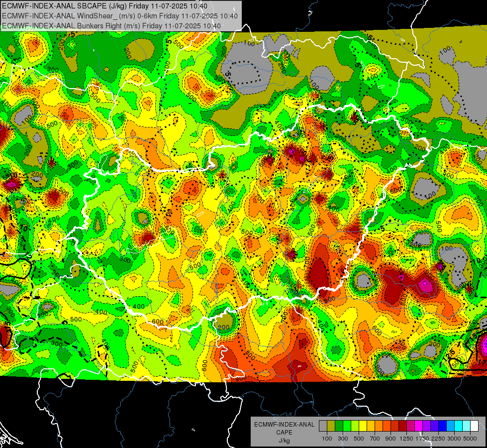The height and width of the screenshot is (448, 487).
Task: Click the '2250' legend scale value
Action: pos(438,439)
